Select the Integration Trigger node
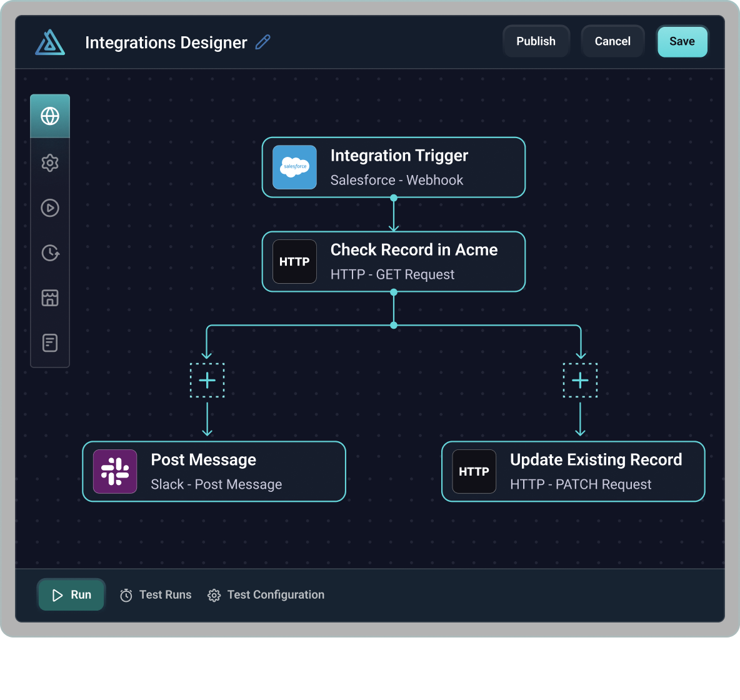 click(394, 167)
